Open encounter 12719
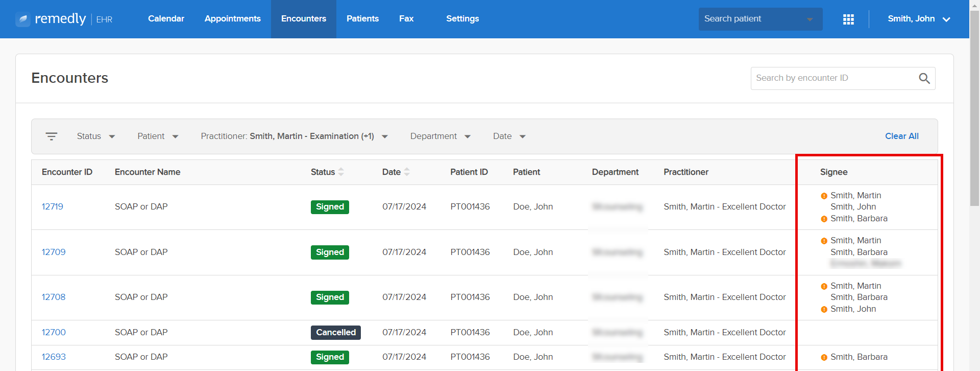 coord(53,207)
